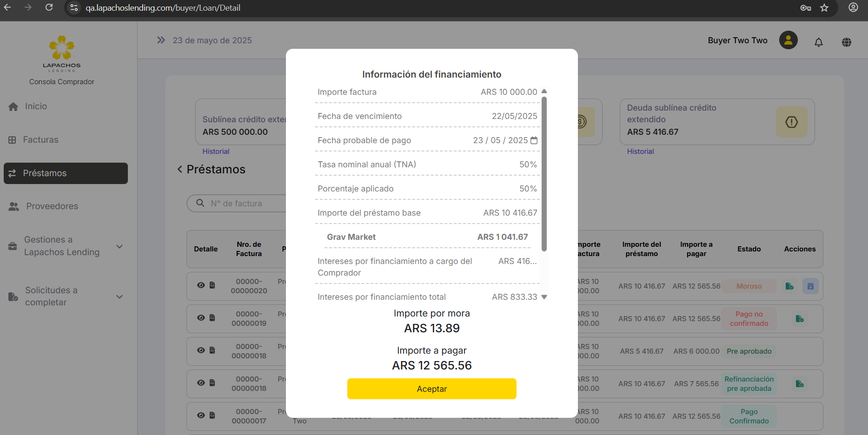This screenshot has width=868, height=435.
Task: Go to Proveedores in the sidebar
Action: [52, 206]
